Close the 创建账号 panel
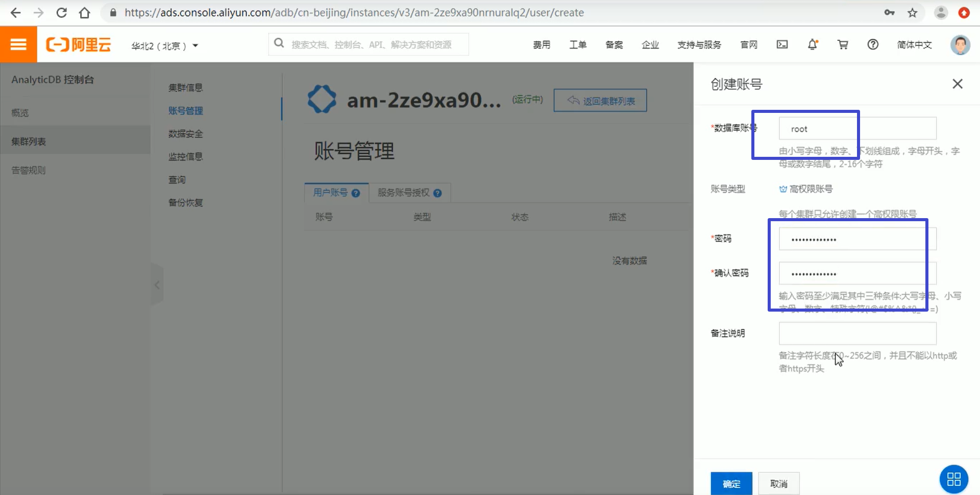Image resolution: width=980 pixels, height=495 pixels. point(957,83)
